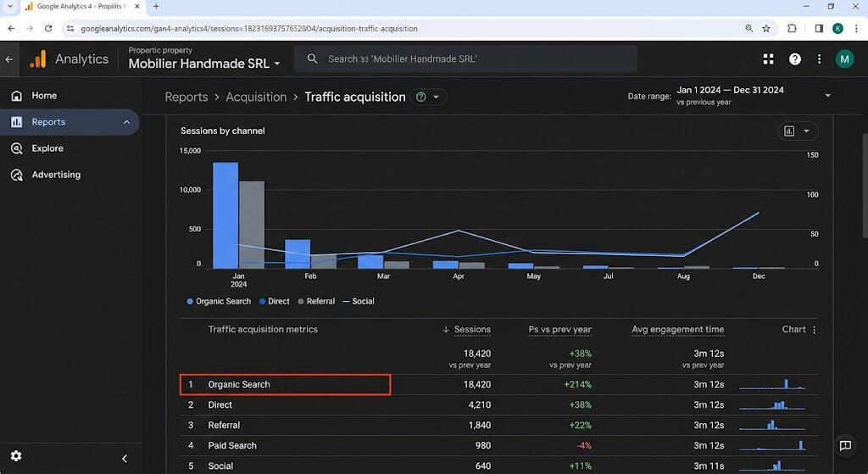Screen dimensions: 868x474
Task: Click the Chart column header
Action: (793, 330)
